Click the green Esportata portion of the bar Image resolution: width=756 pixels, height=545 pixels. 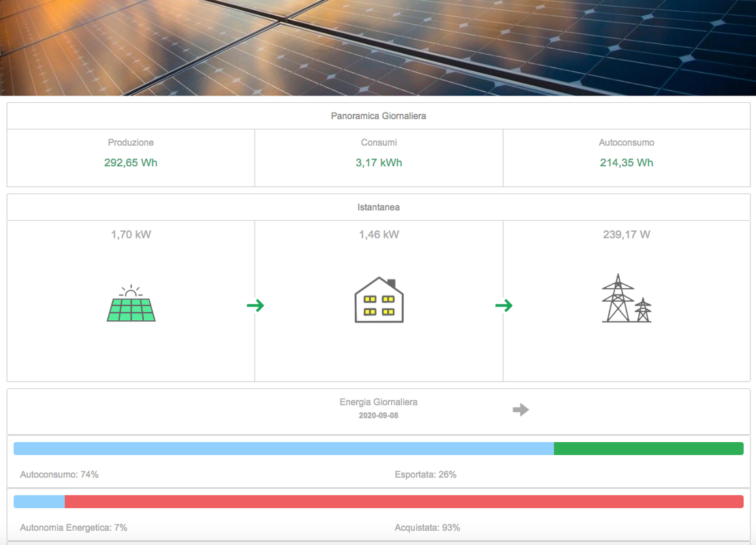tap(648, 448)
